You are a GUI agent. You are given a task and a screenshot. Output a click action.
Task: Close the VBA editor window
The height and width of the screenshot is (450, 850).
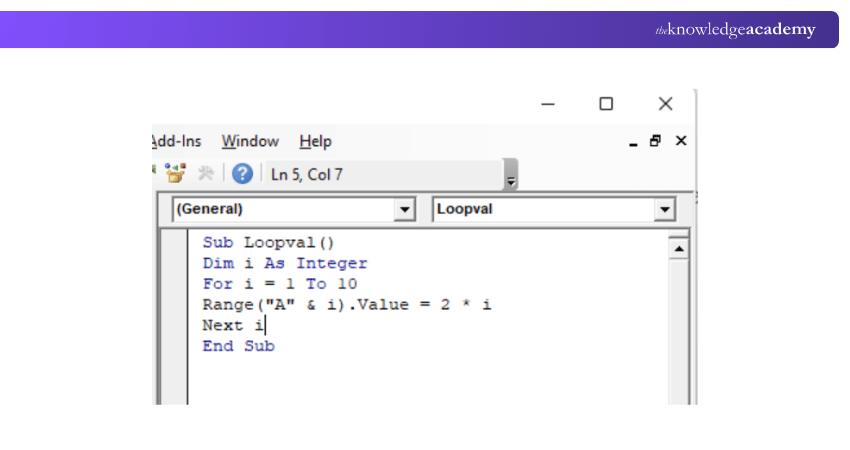(666, 104)
